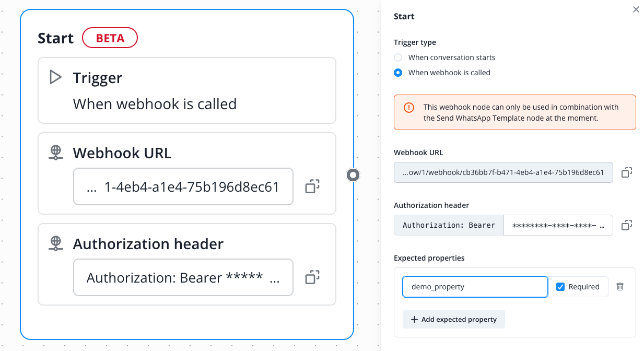The height and width of the screenshot is (351, 644).
Task: Select the node output connector handle
Action: (354, 175)
